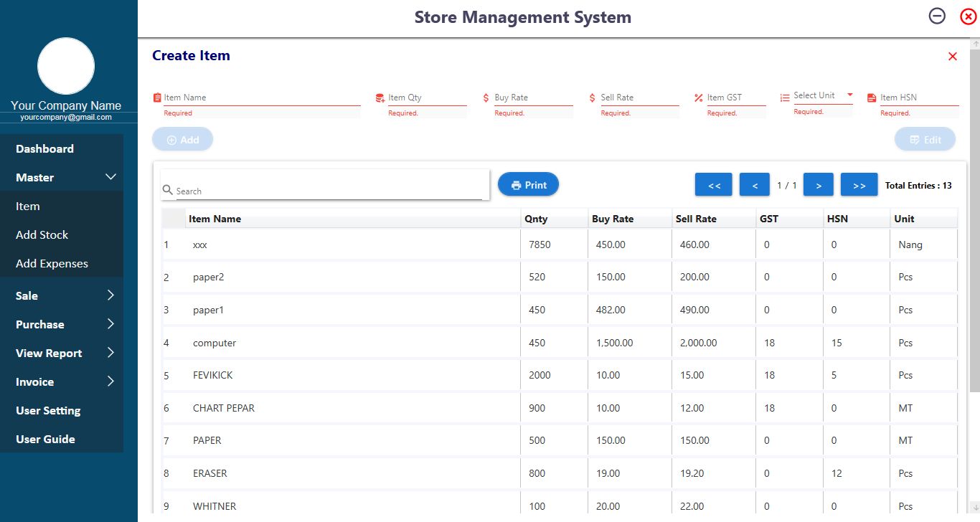Go to previous page with < button
980x522 pixels.
(x=754, y=185)
